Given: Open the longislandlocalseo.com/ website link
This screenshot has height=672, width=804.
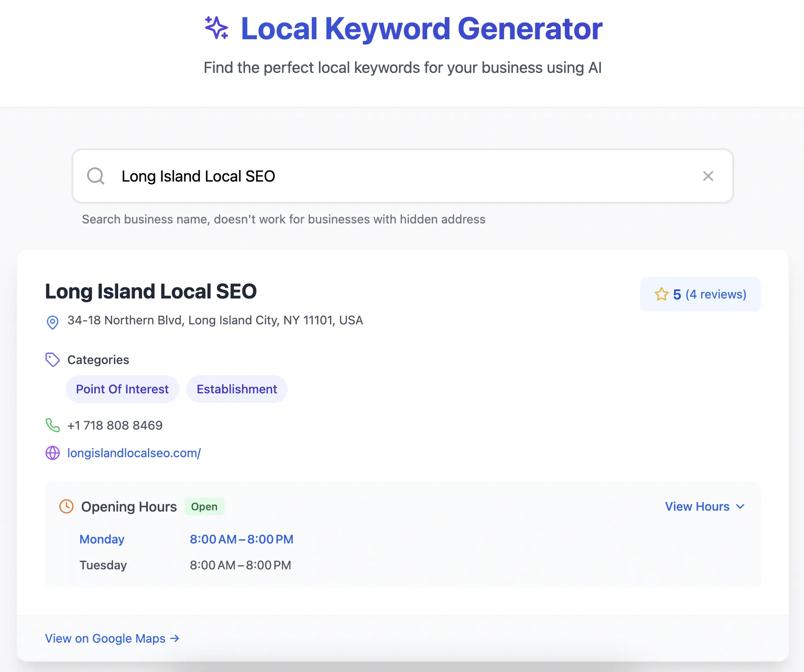Looking at the screenshot, I should coord(134,453).
